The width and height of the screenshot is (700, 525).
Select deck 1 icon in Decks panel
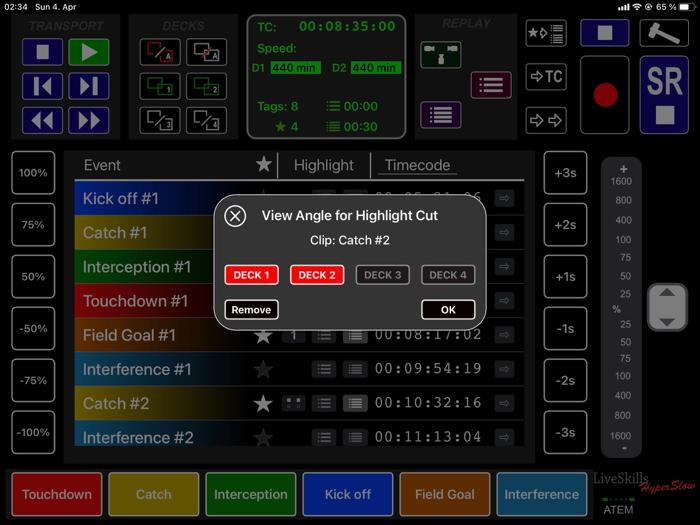160,86
